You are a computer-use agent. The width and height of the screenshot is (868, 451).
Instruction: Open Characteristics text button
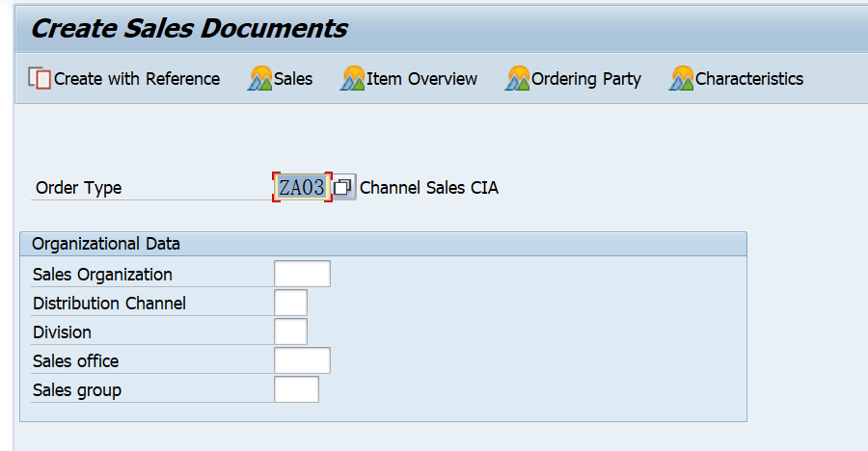coord(749,79)
